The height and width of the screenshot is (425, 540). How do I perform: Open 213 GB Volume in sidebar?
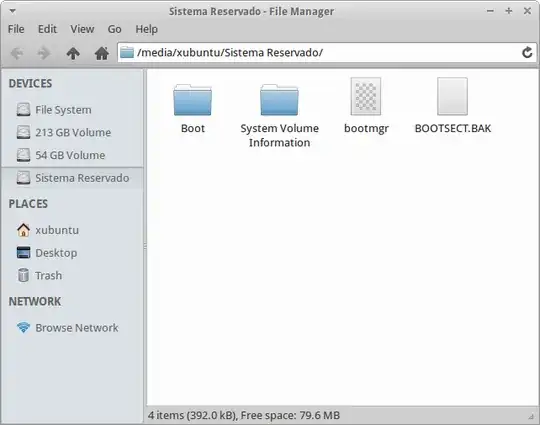coord(72,133)
